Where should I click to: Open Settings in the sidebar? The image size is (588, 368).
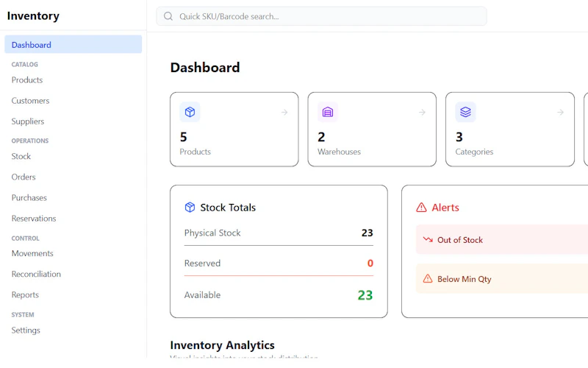coord(26,330)
